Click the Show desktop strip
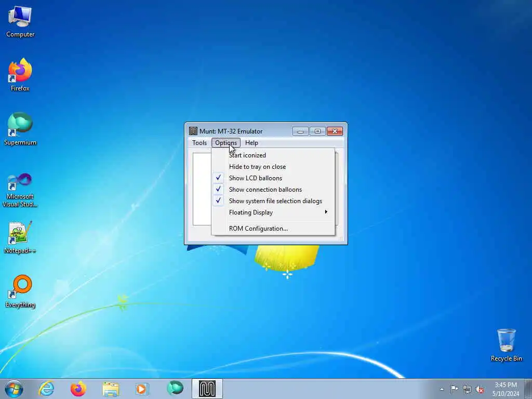 coord(528,389)
